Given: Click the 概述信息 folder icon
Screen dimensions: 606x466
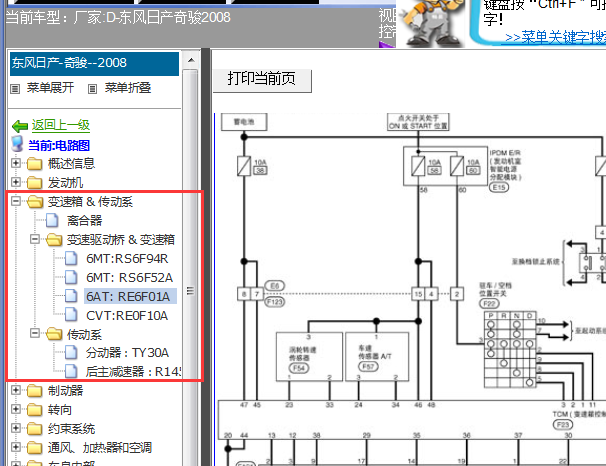Looking at the screenshot, I should point(34,163).
